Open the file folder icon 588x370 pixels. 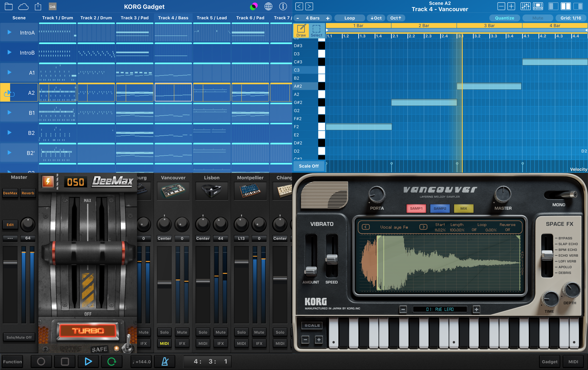9,7
